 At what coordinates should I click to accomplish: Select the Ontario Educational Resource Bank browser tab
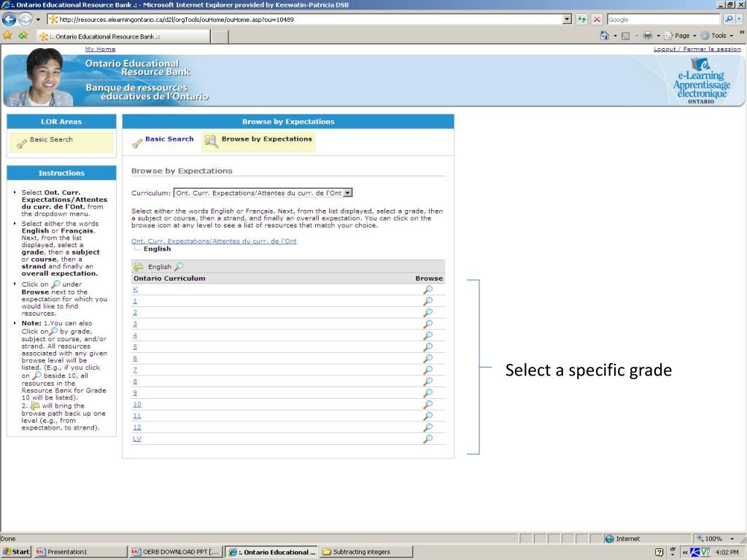(x=123, y=36)
